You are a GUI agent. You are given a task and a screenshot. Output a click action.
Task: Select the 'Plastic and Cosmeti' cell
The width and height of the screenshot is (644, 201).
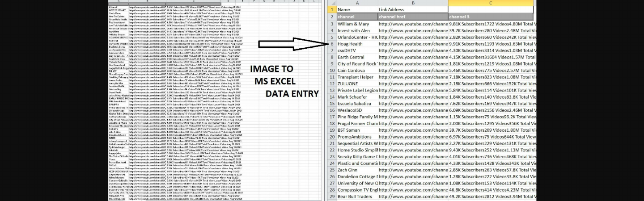pos(357,163)
